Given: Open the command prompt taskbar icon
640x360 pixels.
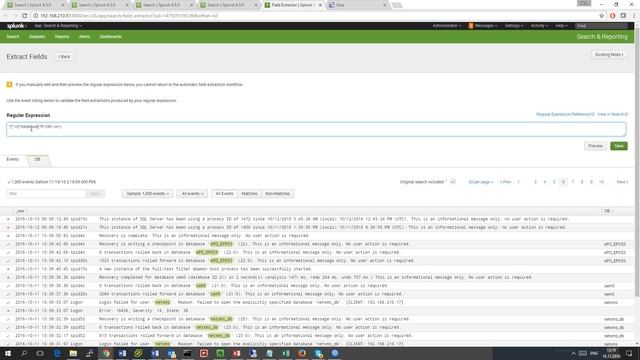Looking at the screenshot, I should (187, 353).
